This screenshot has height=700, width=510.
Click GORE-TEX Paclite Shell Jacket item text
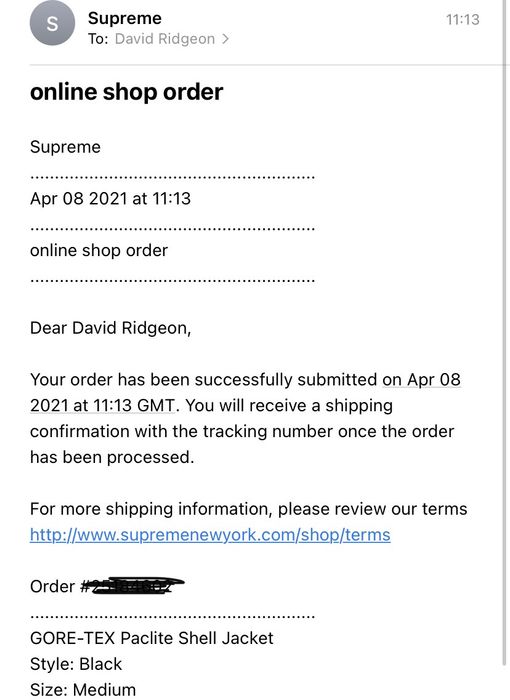click(151, 638)
